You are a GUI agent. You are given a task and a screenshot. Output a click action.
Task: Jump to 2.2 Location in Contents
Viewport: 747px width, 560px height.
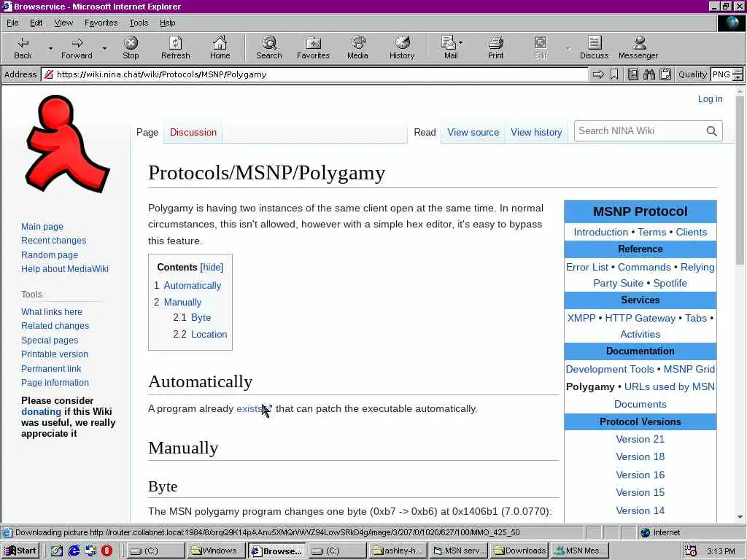pos(209,334)
